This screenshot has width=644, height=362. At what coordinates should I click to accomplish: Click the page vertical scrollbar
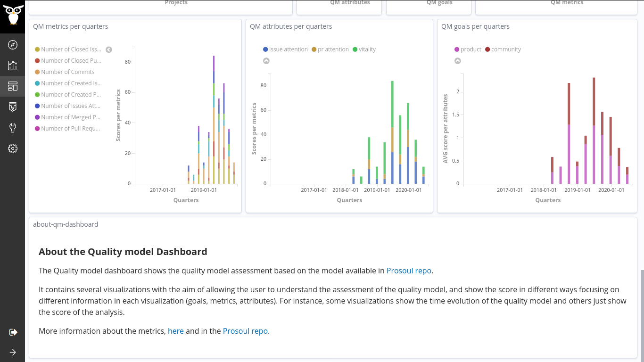pyautogui.click(x=642, y=316)
